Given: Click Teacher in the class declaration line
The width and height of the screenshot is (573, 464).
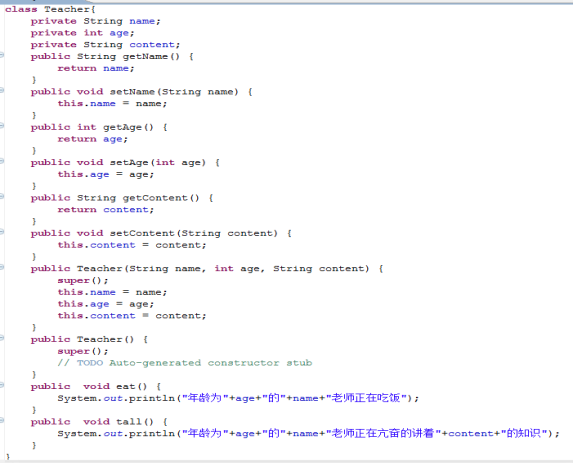Looking at the screenshot, I should point(68,9).
